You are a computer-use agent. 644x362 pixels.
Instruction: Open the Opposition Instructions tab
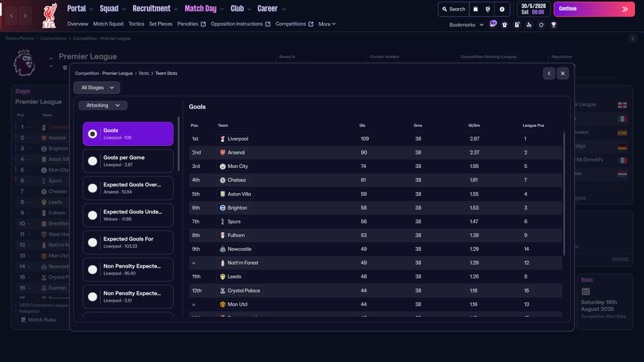coord(241,24)
